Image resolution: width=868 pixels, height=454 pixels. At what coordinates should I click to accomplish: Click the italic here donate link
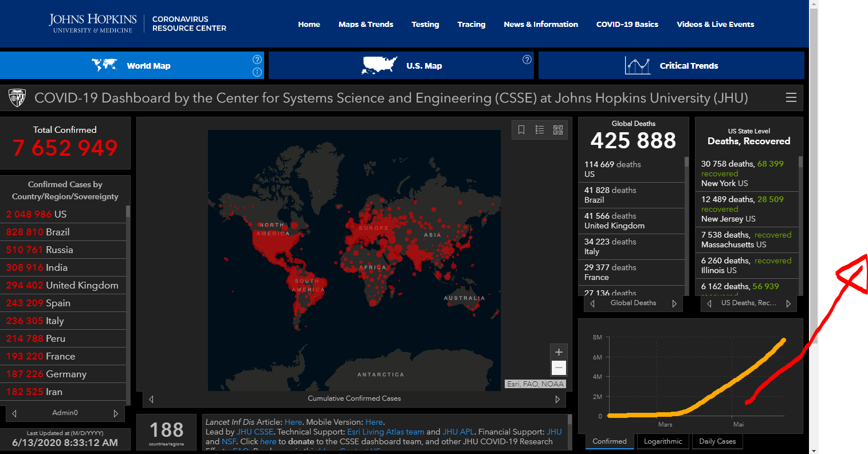(268, 441)
